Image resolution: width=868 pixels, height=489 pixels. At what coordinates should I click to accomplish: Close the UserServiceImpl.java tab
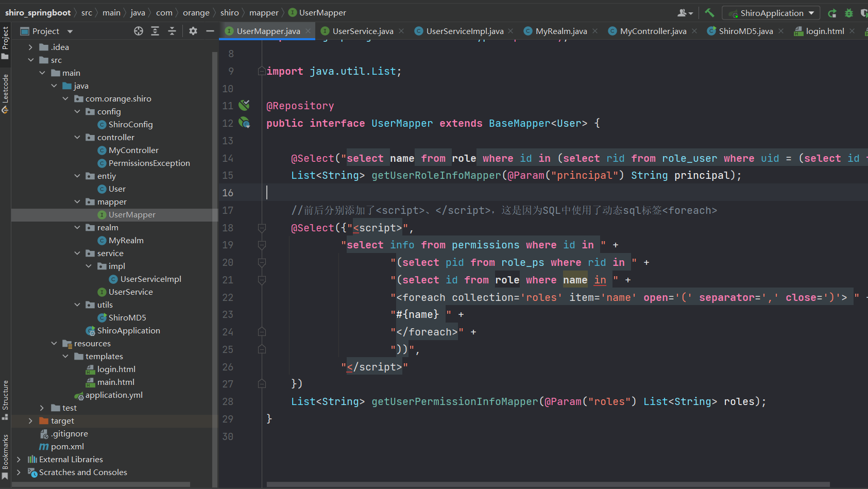click(510, 31)
